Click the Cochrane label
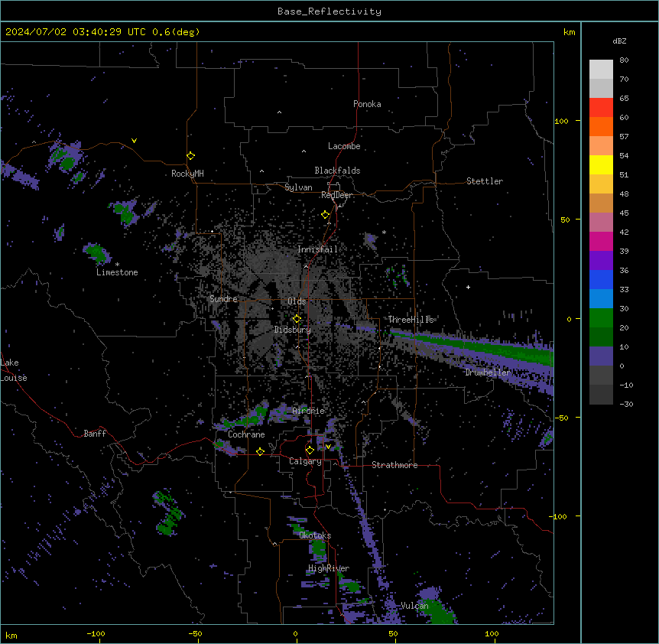659x644 pixels. point(246,434)
